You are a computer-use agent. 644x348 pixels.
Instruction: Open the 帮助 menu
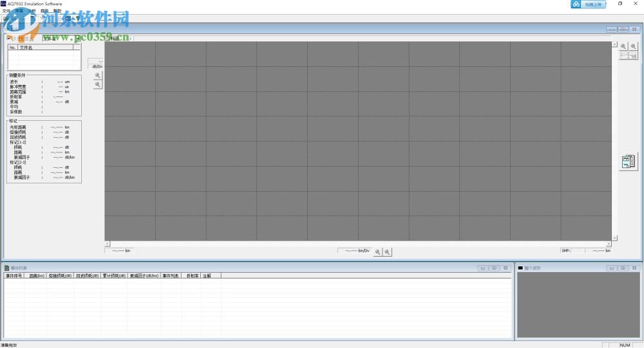pyautogui.click(x=57, y=11)
